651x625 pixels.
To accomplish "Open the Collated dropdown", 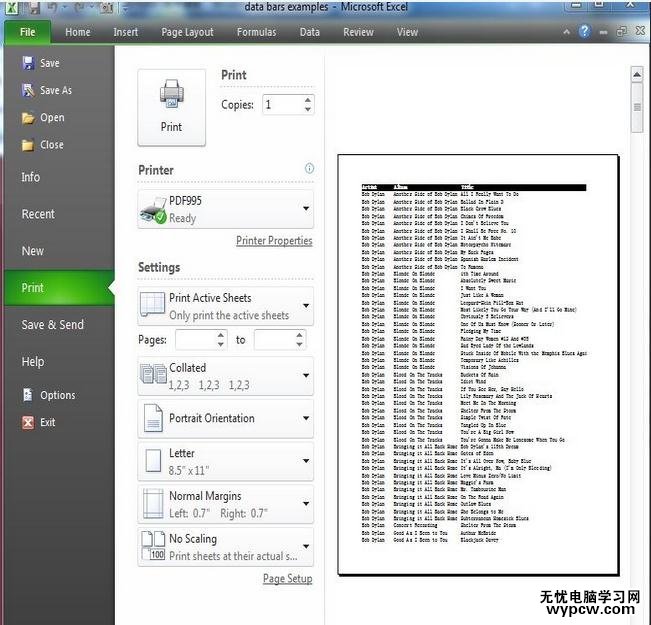I will point(306,375).
